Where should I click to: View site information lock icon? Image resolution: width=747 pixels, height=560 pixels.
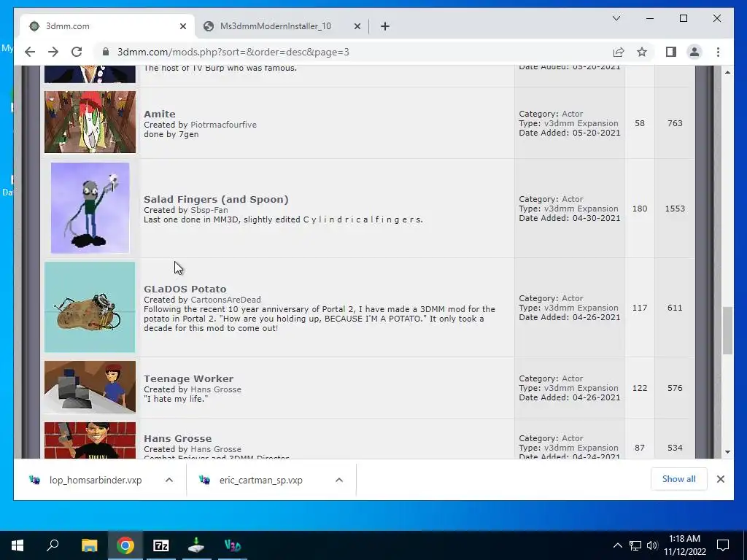[x=106, y=52]
